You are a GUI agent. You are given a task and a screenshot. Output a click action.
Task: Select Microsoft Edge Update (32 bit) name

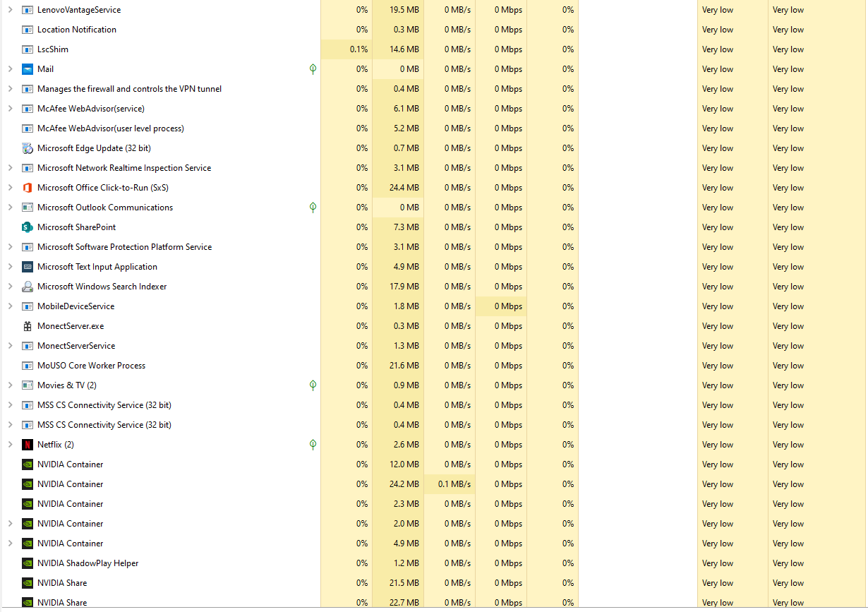point(94,148)
